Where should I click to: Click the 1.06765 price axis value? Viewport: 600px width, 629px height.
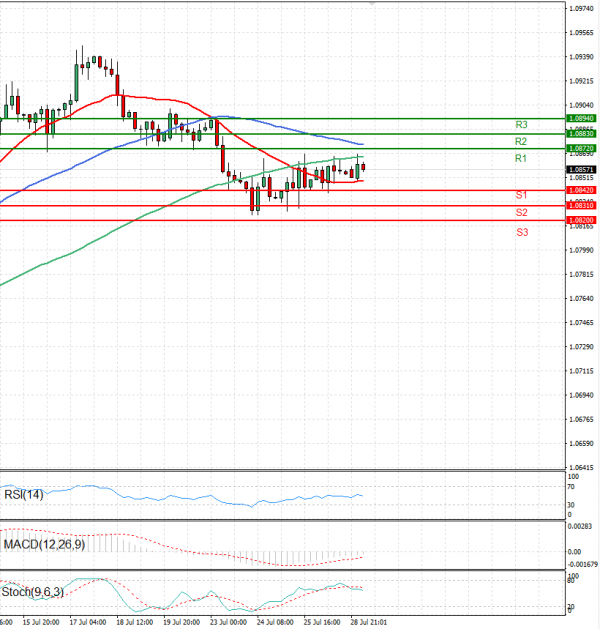tap(582, 419)
